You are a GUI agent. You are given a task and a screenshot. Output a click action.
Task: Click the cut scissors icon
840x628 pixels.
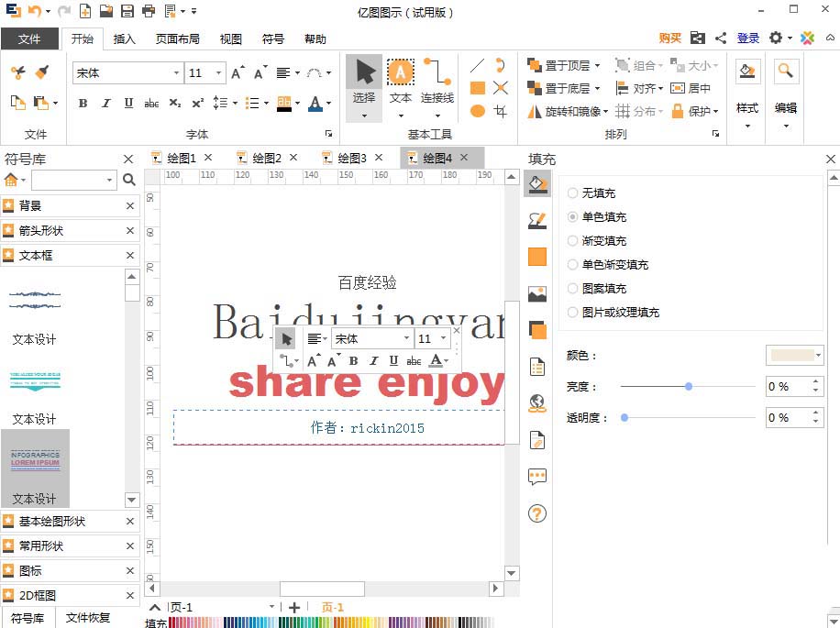click(18, 72)
